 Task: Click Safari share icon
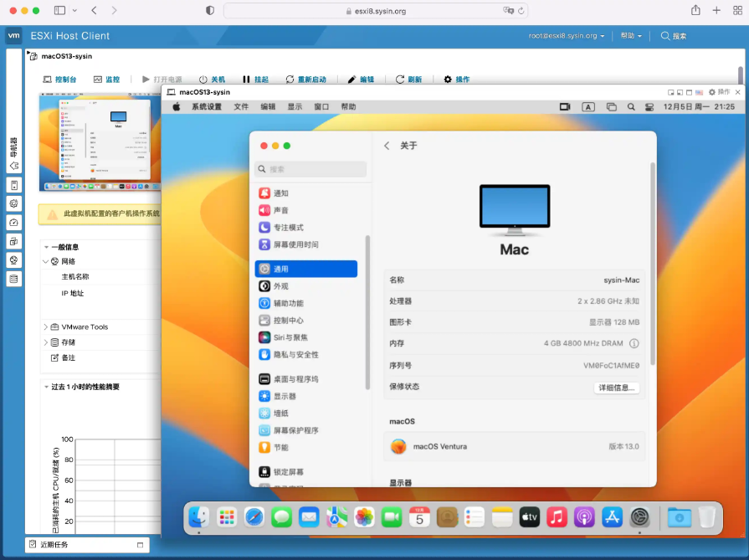coord(695,11)
